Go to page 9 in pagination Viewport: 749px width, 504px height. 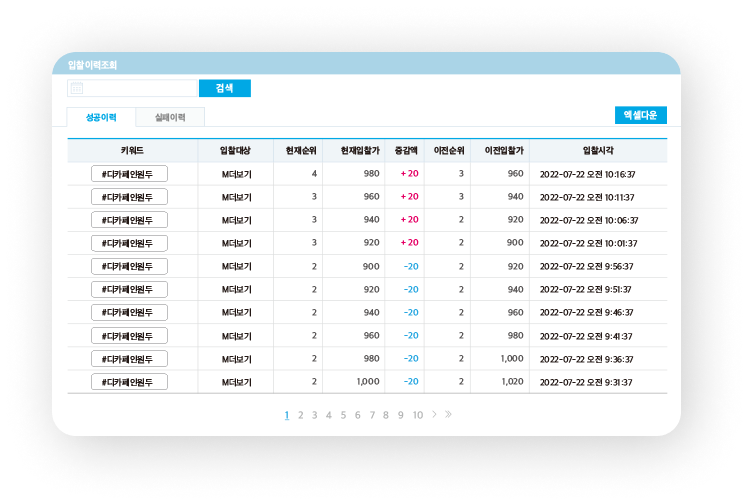click(x=400, y=415)
